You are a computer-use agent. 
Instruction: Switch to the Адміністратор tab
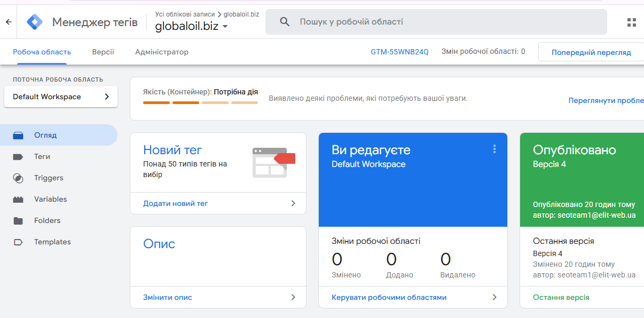point(162,52)
